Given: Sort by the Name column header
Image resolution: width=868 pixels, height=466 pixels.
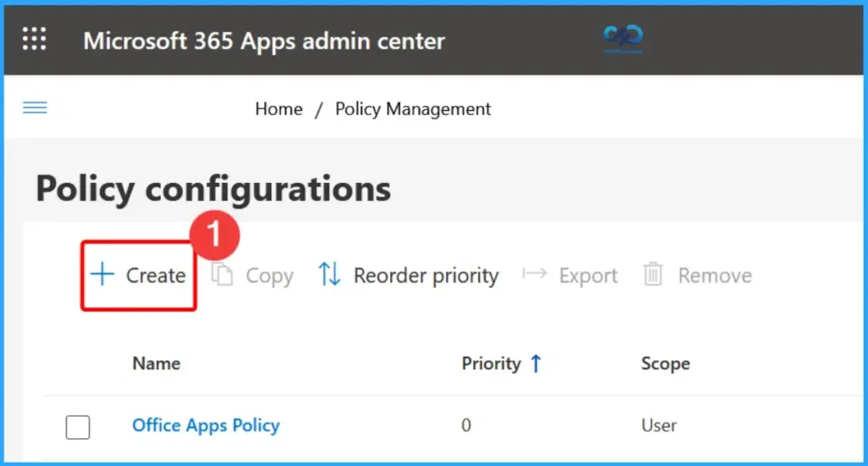Looking at the screenshot, I should (156, 363).
